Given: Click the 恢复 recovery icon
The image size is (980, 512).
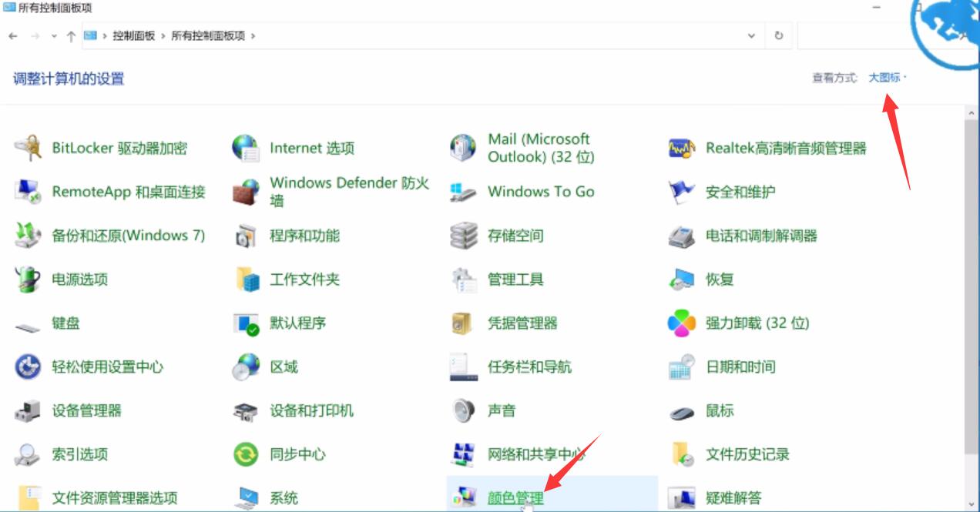Looking at the screenshot, I should tap(682, 279).
